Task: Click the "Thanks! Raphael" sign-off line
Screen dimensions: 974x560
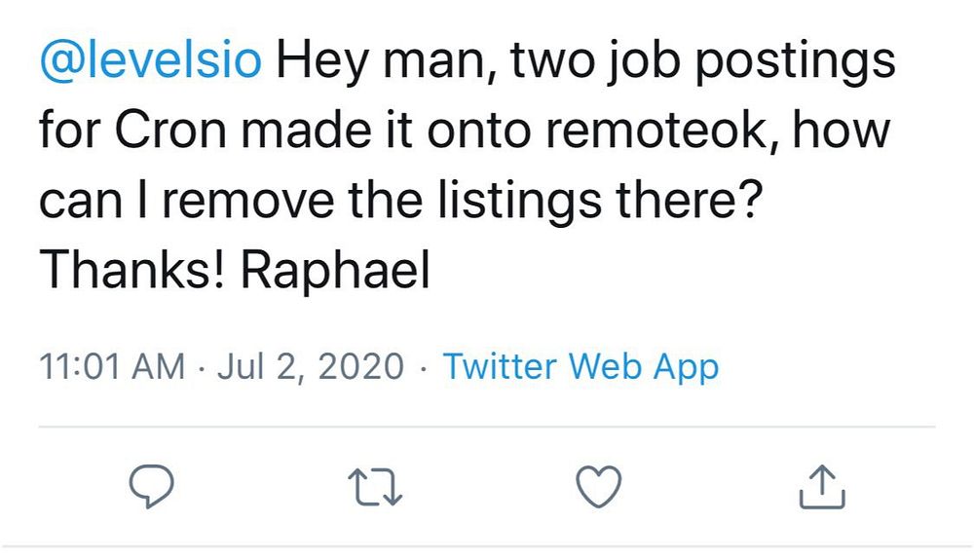Action: coord(235,270)
